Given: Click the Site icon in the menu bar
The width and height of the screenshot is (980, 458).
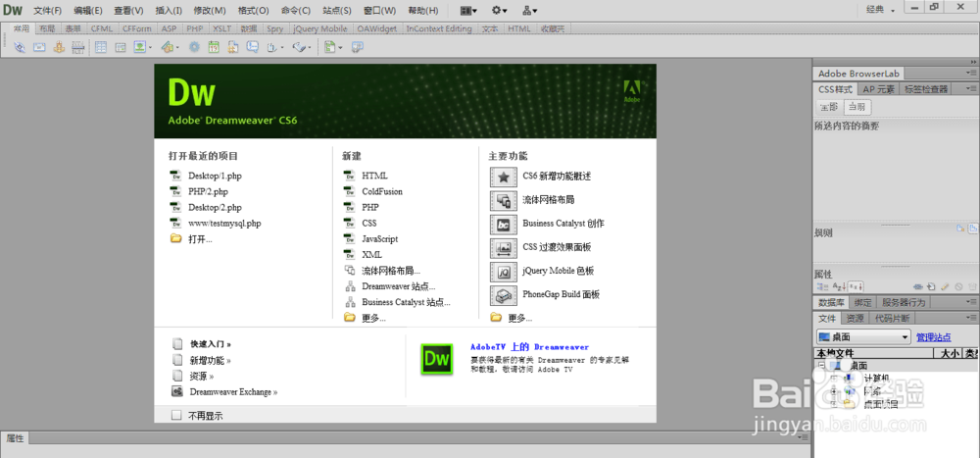Looking at the screenshot, I should [x=529, y=11].
